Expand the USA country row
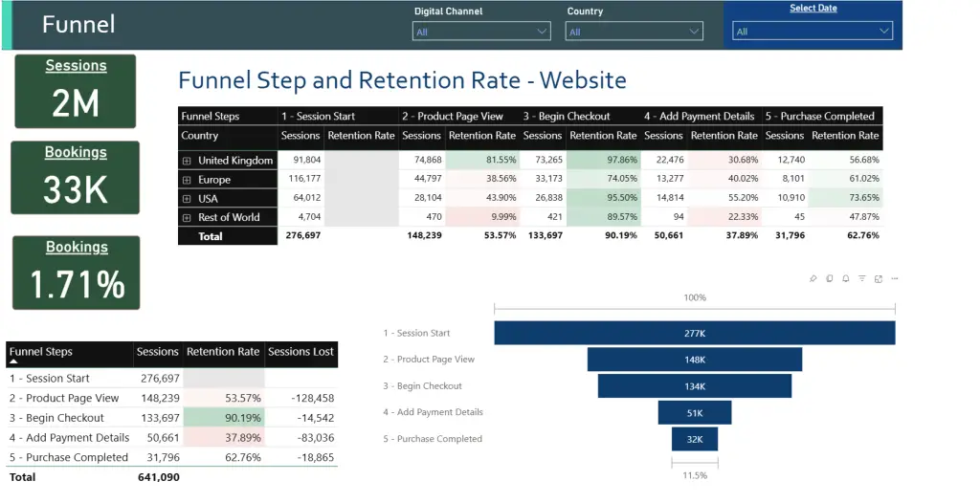The height and width of the screenshot is (503, 980). (x=187, y=199)
